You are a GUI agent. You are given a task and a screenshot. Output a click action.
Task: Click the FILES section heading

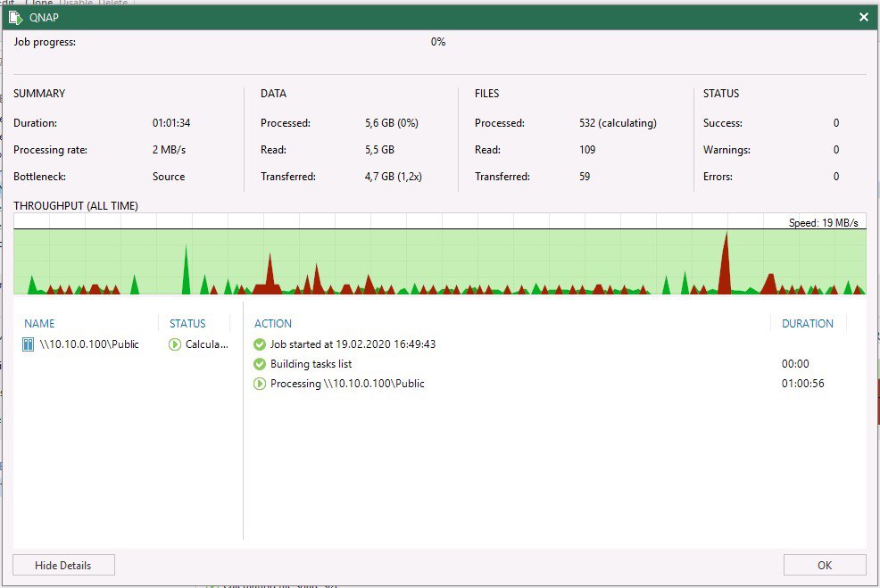[486, 93]
